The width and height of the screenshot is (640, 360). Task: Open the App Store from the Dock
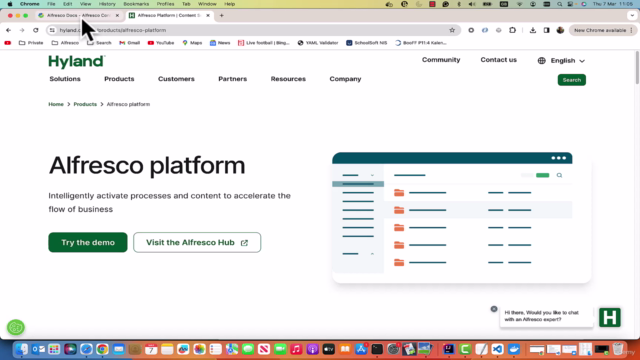361,349
